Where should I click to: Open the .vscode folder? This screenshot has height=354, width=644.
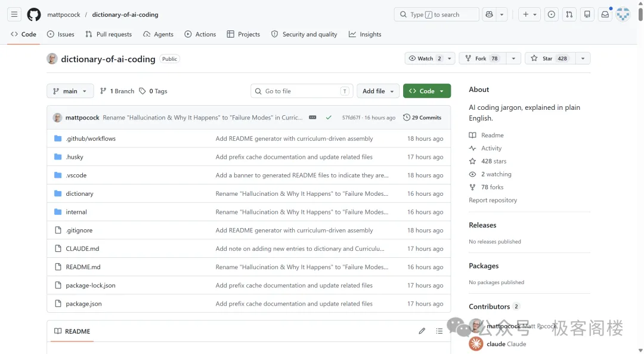pos(76,175)
